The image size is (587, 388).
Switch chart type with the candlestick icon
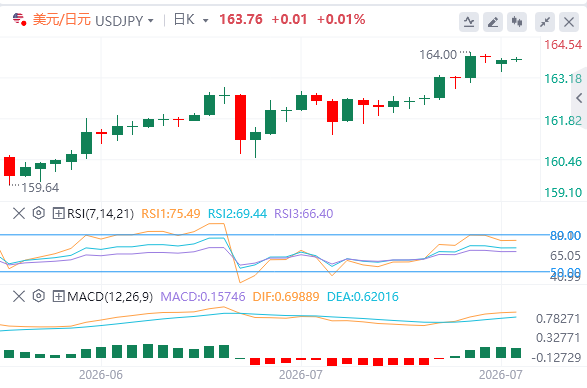(x=517, y=22)
